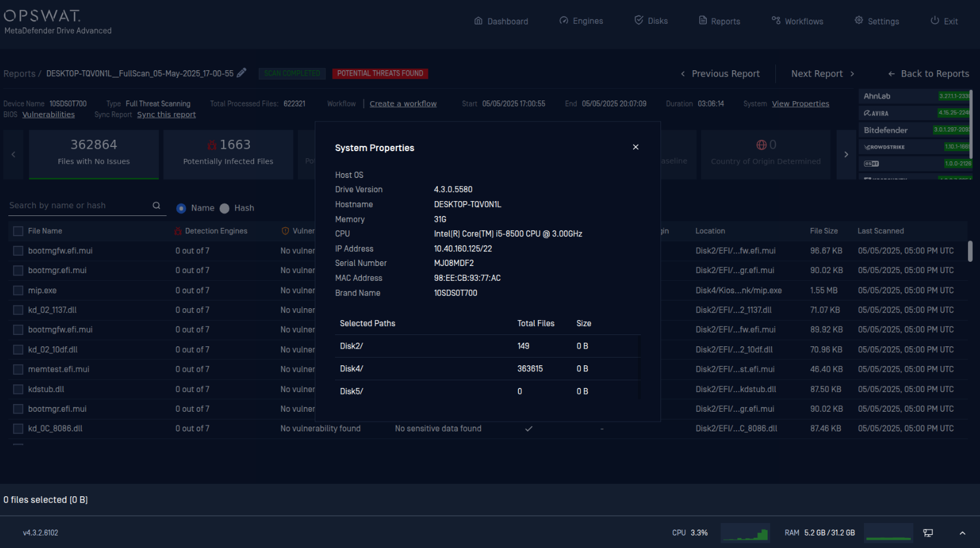980x548 pixels.
Task: Click the ESET engine entry
Action: tap(915, 163)
